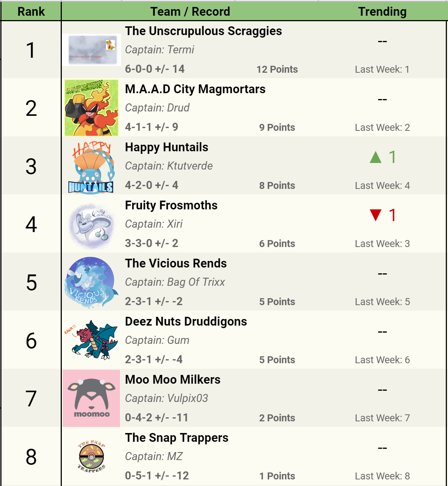Click the Captain: Vulpix03 label
This screenshot has height=486, width=448.
[x=167, y=398]
